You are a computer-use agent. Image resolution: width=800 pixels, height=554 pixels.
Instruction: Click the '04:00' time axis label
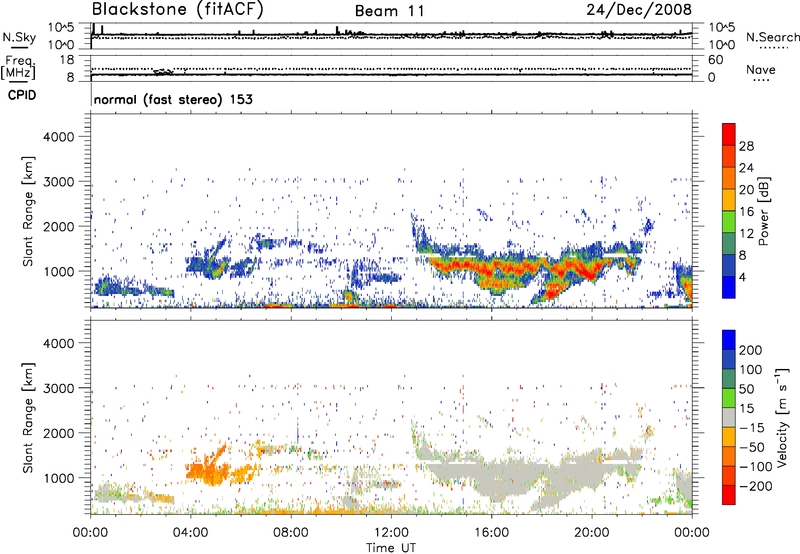[x=191, y=533]
